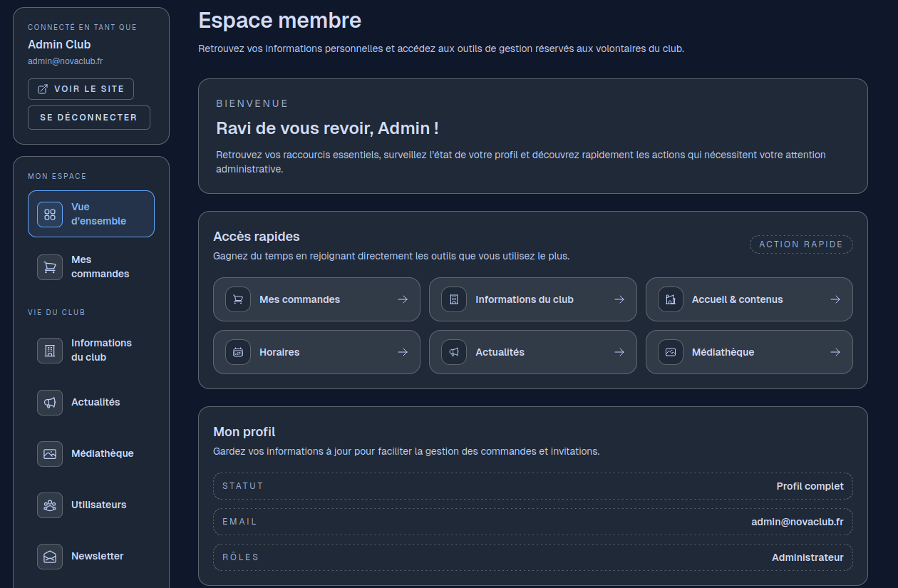
Task: Select the Newsletter sidebar entry
Action: [x=97, y=556]
